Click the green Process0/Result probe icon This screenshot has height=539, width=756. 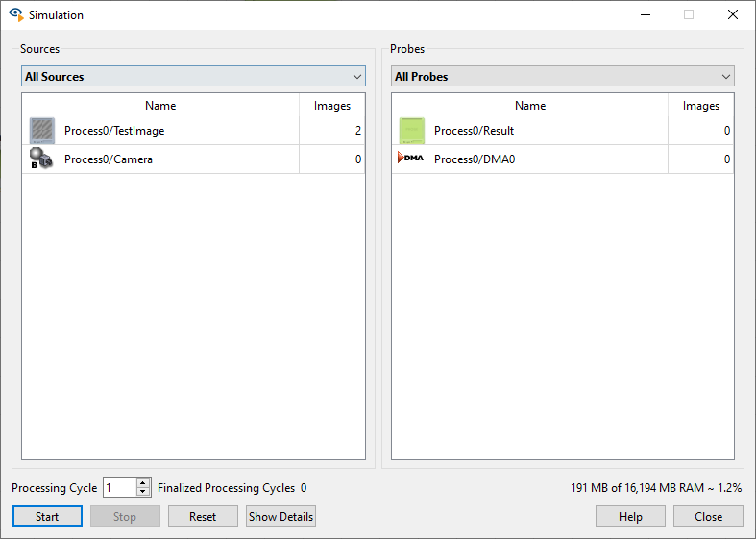(x=412, y=131)
